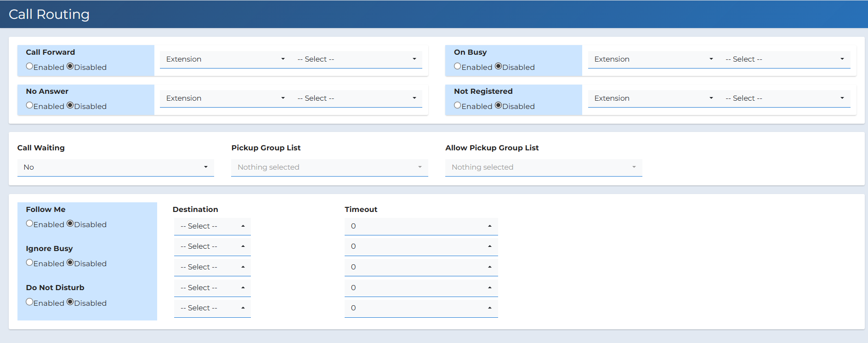Open No Answer Extension type dropdown
Viewport: 868px width, 343px height.
click(x=225, y=98)
